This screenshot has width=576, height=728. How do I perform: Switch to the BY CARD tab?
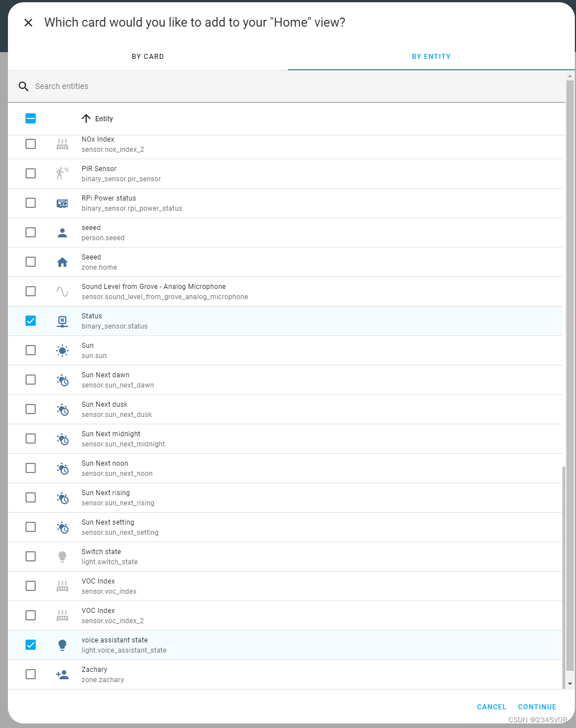pos(147,57)
